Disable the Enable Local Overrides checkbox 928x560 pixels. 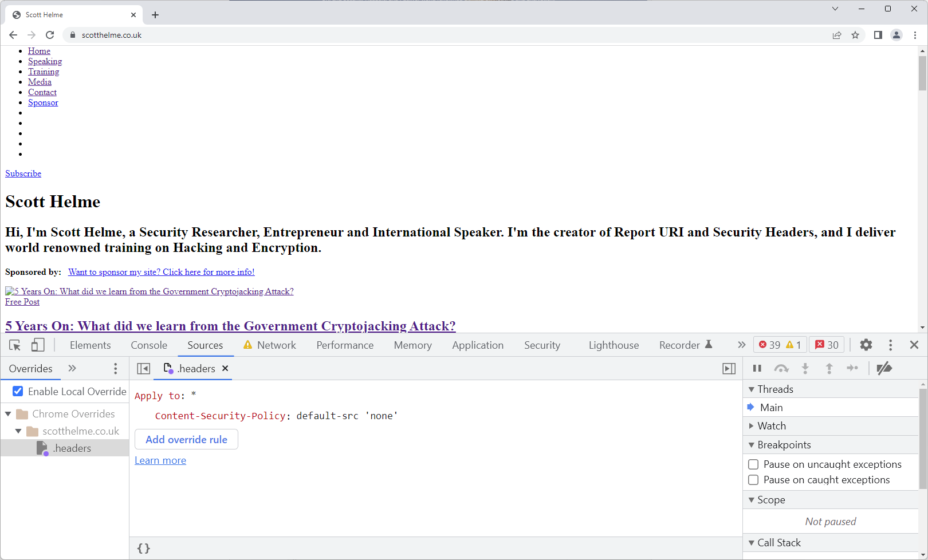click(x=18, y=391)
